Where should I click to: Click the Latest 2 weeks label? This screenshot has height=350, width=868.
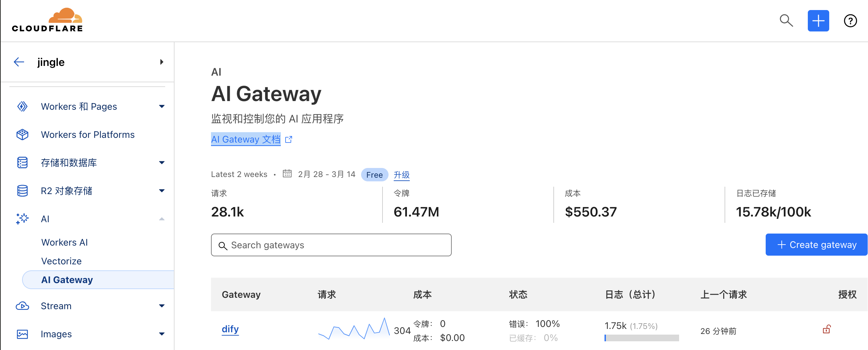tap(239, 174)
